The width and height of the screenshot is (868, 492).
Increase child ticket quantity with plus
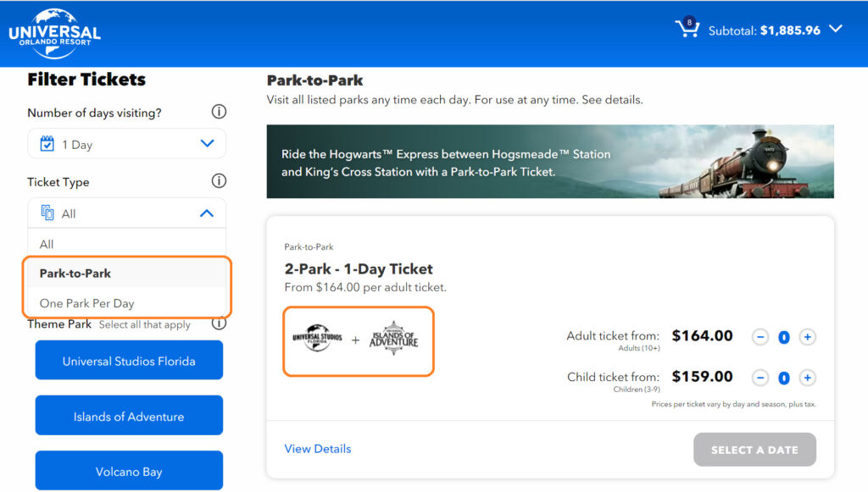pyautogui.click(x=808, y=378)
